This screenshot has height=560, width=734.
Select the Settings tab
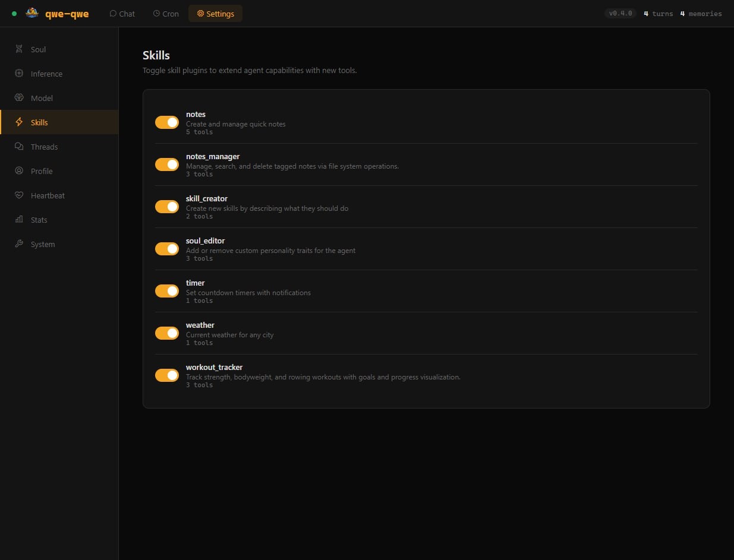click(x=215, y=13)
